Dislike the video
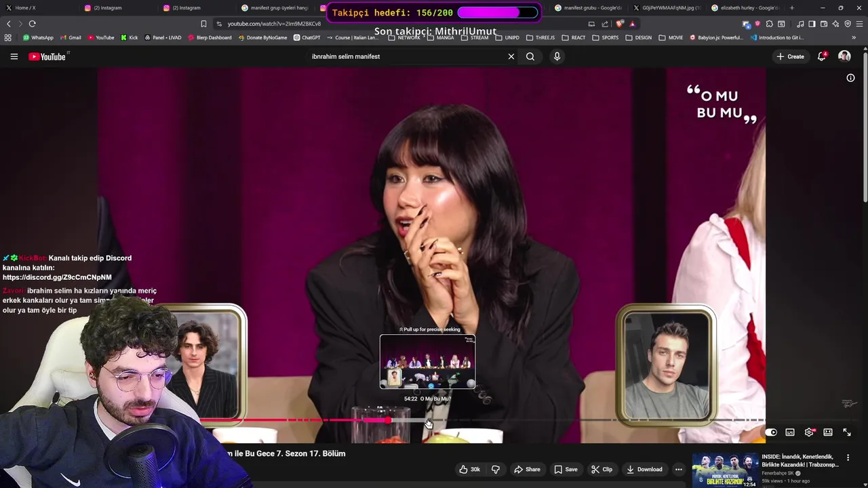 [496, 469]
